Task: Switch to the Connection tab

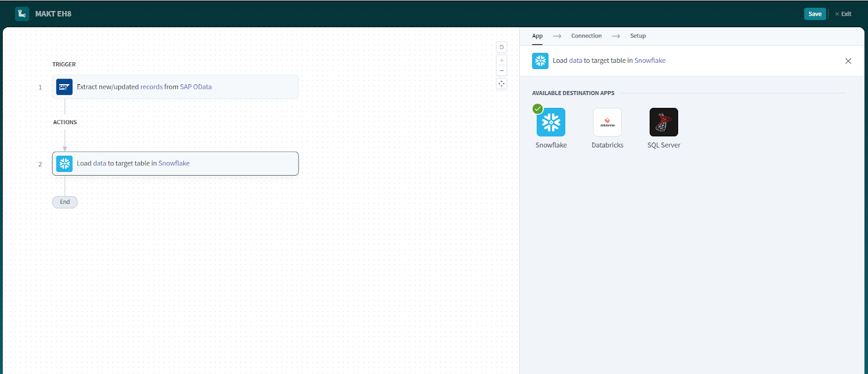Action: pos(586,36)
